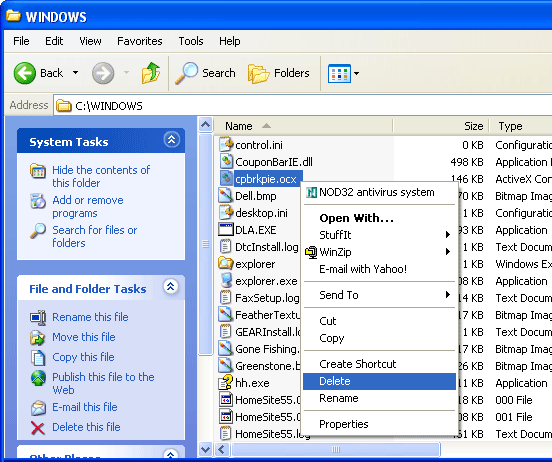Click the Add or remove programs icon
The width and height of the screenshot is (552, 462).
[x=38, y=201]
